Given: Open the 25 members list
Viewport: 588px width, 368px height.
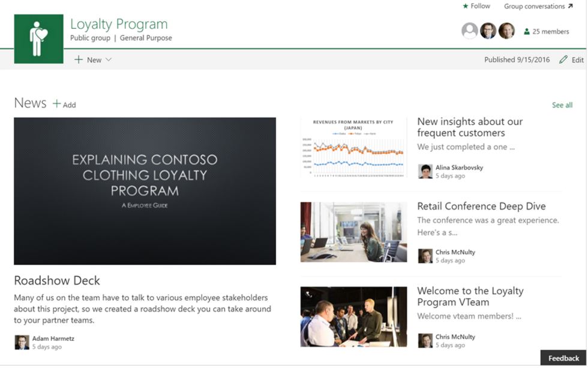Looking at the screenshot, I should pyautogui.click(x=546, y=32).
